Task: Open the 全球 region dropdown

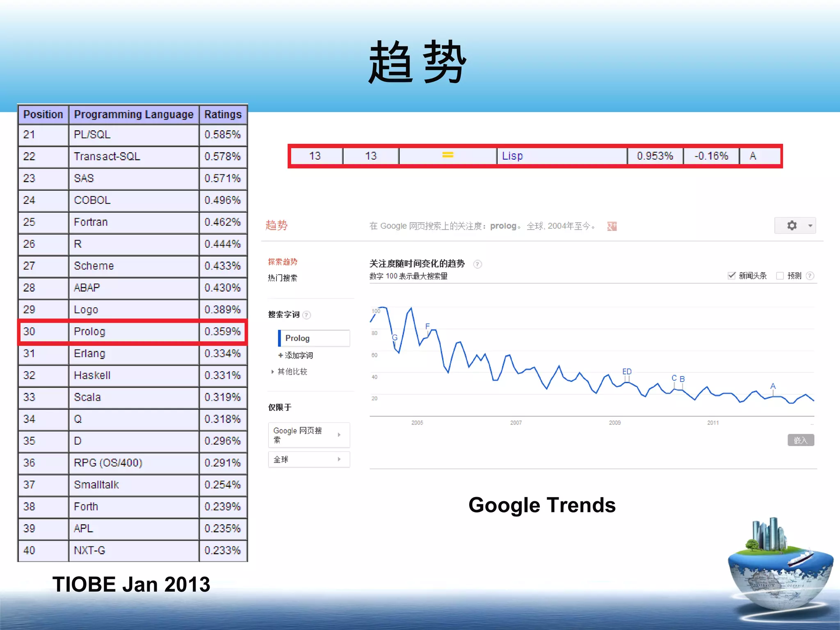Action: 309,459
